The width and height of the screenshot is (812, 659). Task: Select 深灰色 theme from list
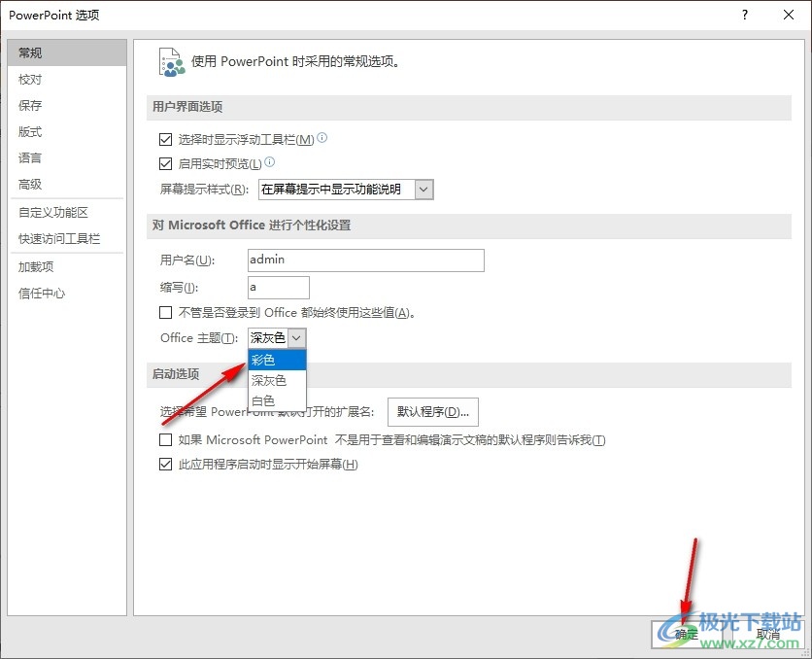click(277, 381)
